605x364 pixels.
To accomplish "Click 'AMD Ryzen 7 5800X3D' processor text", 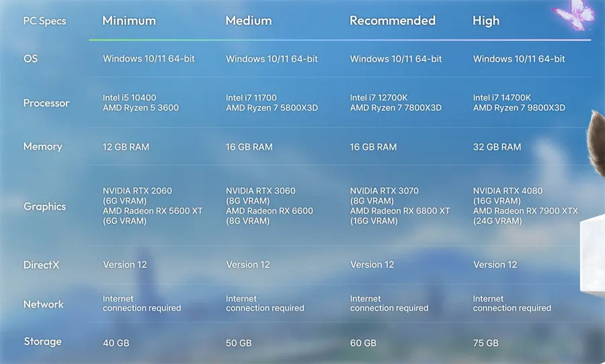I will pyautogui.click(x=272, y=107).
